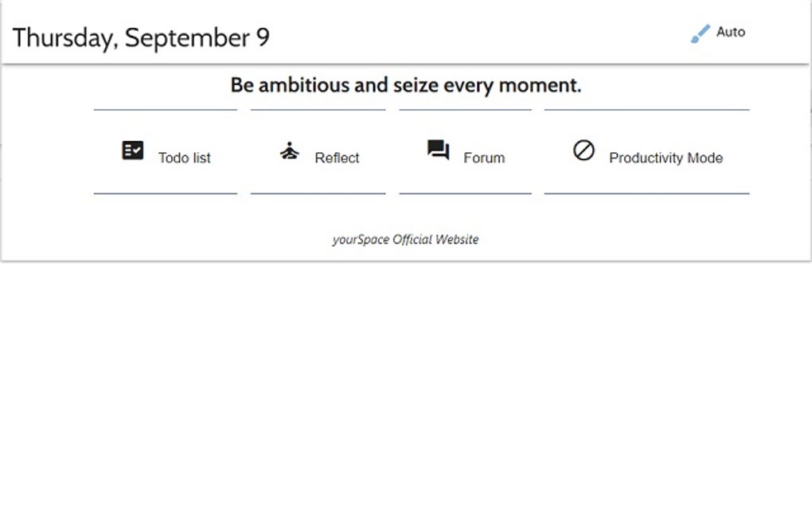Open the Forum chat bubbles icon
Image resolution: width=812 pixels, height=508 pixels.
[438, 150]
